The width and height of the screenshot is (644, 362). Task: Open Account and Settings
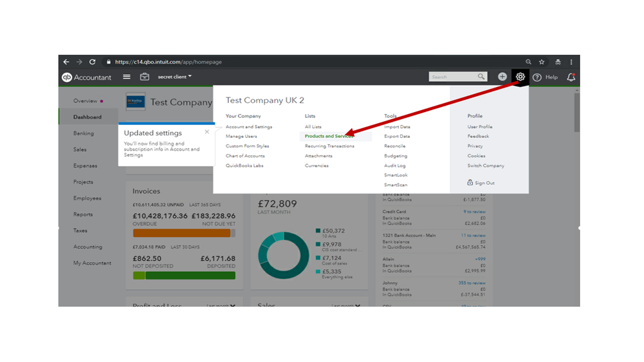pyautogui.click(x=249, y=127)
